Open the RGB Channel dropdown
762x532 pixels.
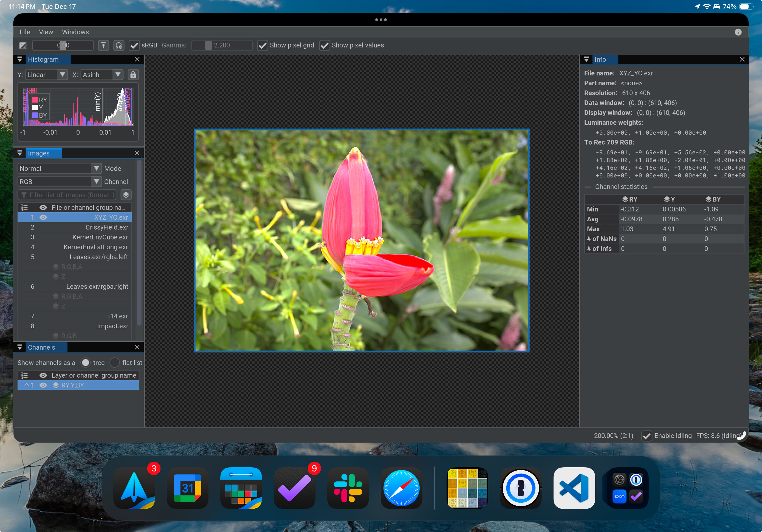(x=60, y=182)
